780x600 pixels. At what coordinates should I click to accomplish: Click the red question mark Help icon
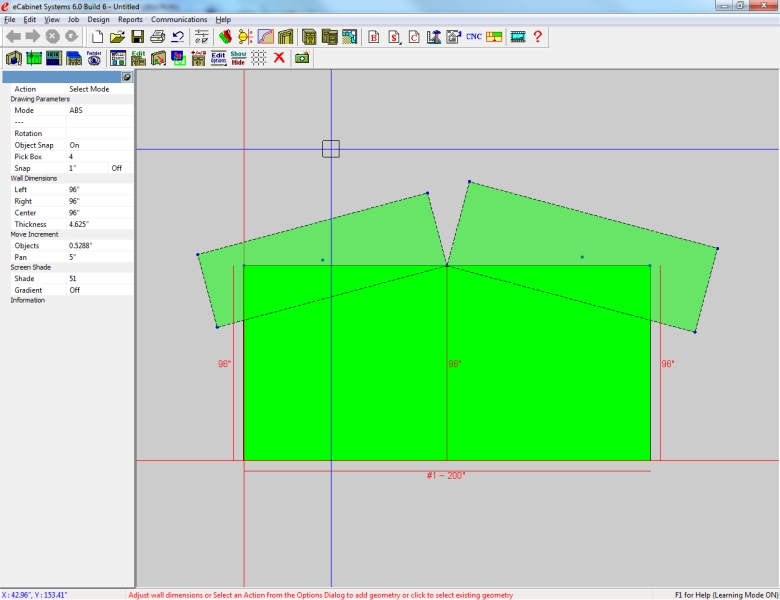538,37
